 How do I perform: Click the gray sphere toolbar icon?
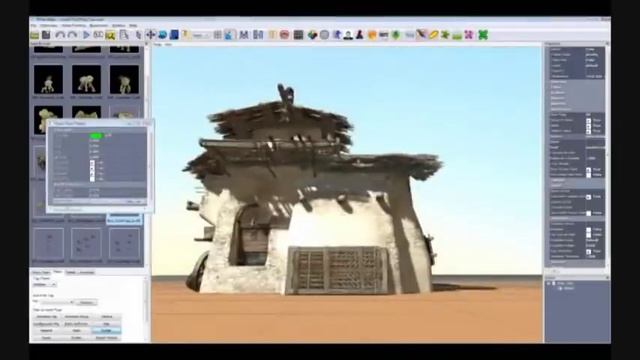point(324,35)
